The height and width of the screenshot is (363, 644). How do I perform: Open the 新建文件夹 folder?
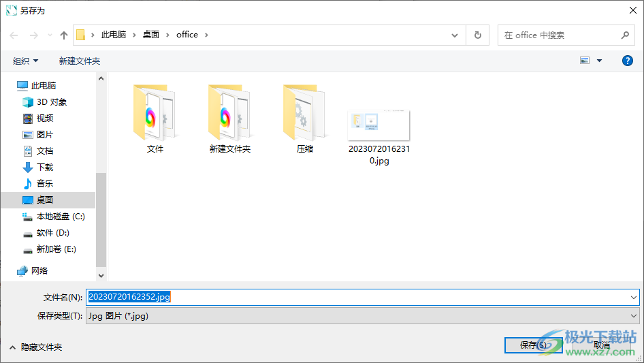(230, 112)
